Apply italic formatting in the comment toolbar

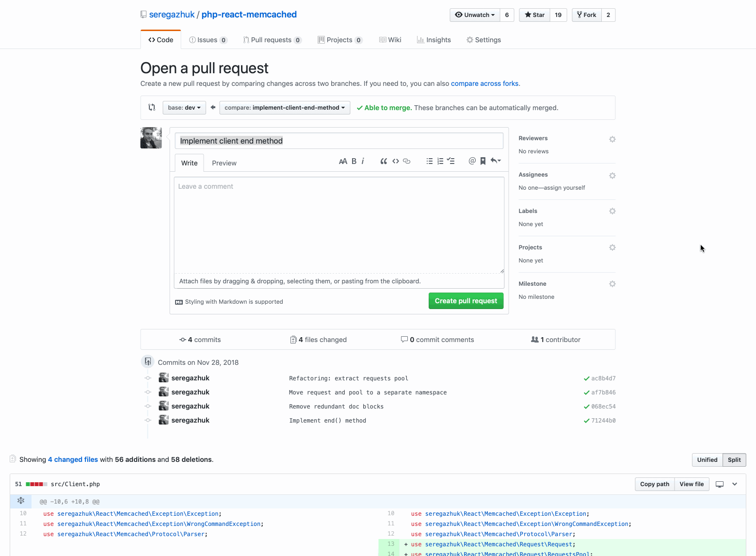[x=363, y=161]
